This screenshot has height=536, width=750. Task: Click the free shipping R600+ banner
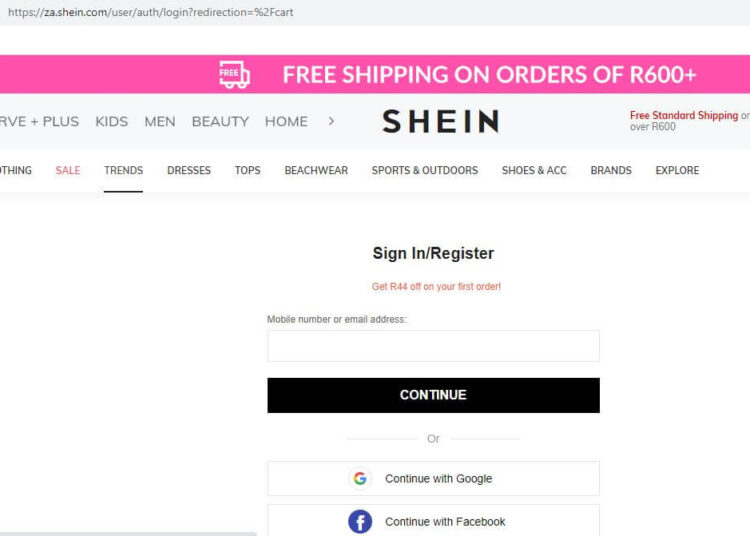[489, 75]
